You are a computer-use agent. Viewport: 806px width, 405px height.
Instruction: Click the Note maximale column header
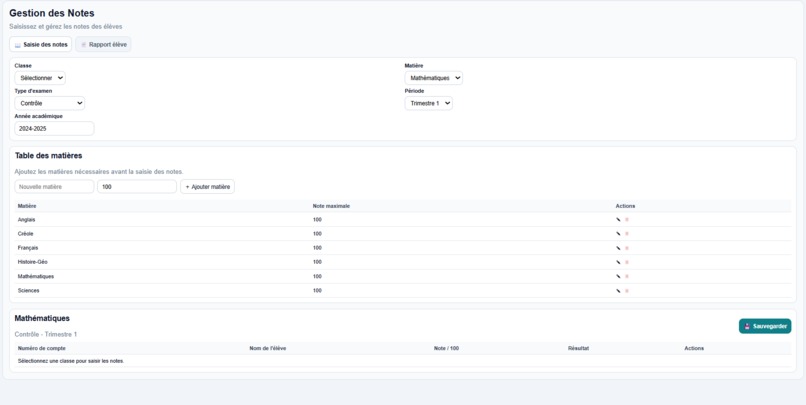click(x=331, y=206)
